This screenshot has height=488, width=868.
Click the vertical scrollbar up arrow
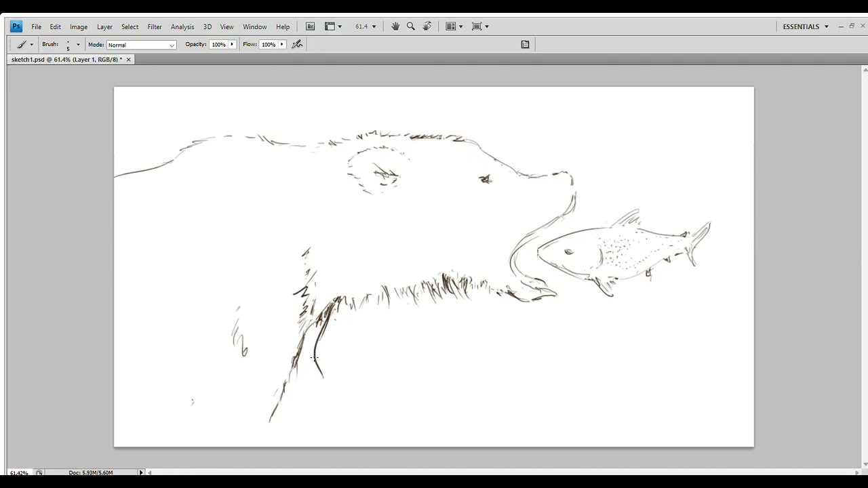click(865, 70)
